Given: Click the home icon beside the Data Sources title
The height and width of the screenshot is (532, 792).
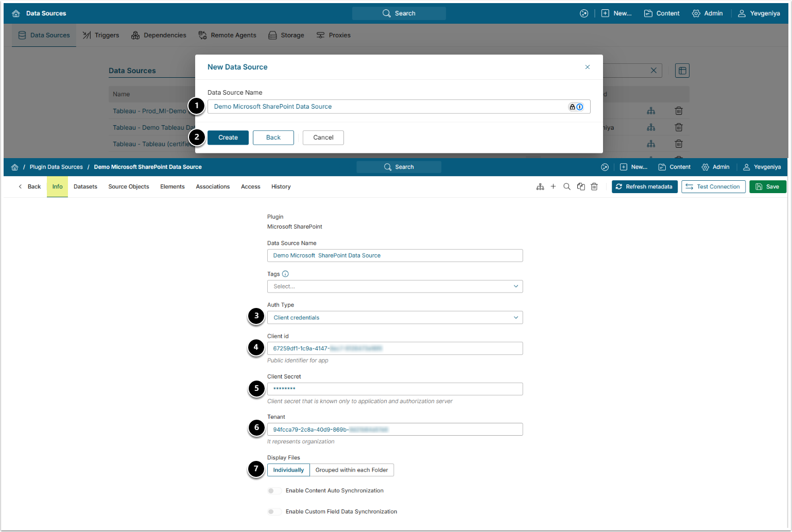Looking at the screenshot, I should pos(16,13).
